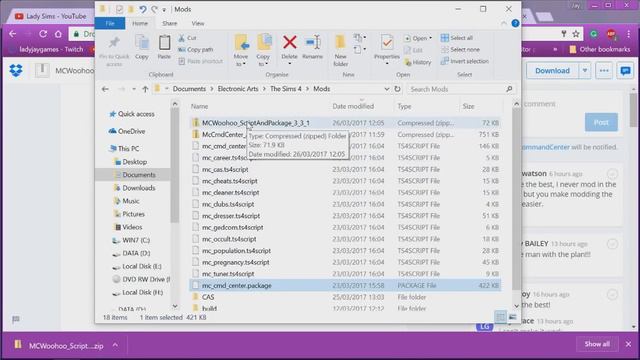The height and width of the screenshot is (360, 640).
Task: Open the Properties checkmark icon
Action: (x=387, y=42)
